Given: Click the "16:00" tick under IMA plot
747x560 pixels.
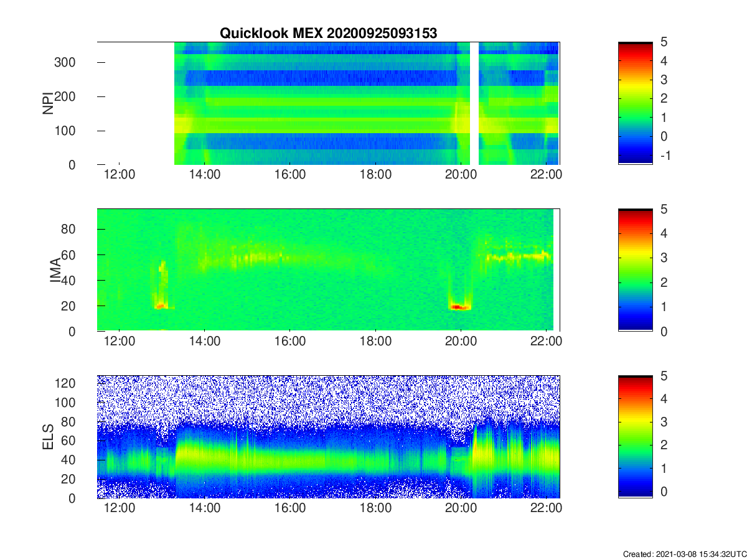Looking at the screenshot, I should [x=290, y=342].
